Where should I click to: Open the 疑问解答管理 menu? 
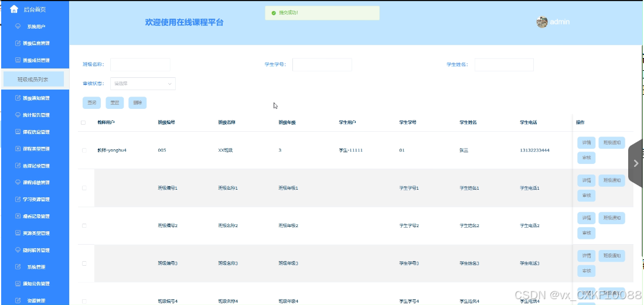(x=35, y=250)
